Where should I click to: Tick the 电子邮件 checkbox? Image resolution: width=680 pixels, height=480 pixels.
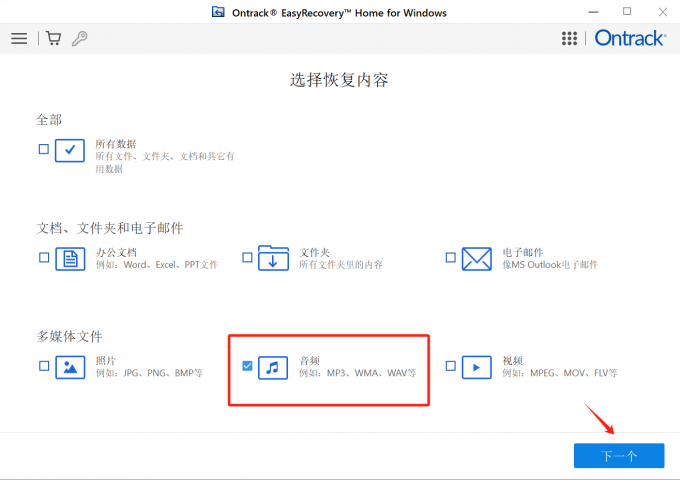pos(451,258)
